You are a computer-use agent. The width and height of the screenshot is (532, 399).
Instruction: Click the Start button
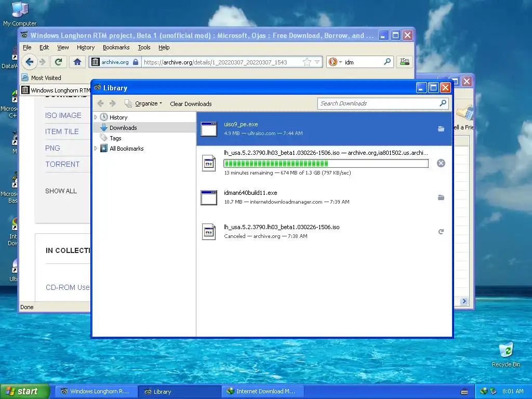24,391
